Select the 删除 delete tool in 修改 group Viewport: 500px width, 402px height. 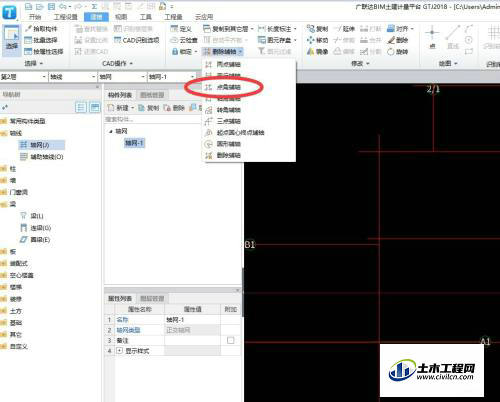tap(398, 40)
